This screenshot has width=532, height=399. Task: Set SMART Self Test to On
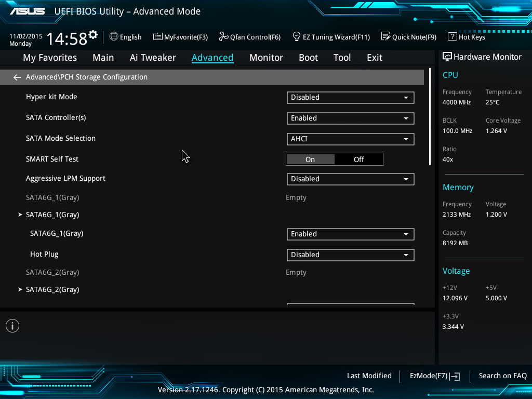click(x=310, y=159)
